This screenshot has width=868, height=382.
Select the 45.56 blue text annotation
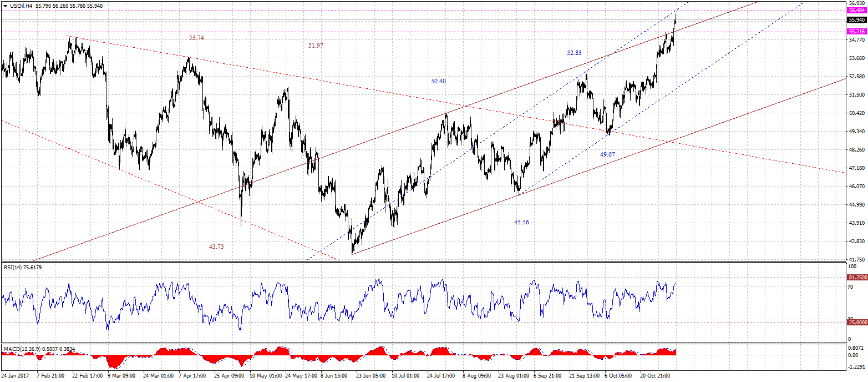coord(521,222)
